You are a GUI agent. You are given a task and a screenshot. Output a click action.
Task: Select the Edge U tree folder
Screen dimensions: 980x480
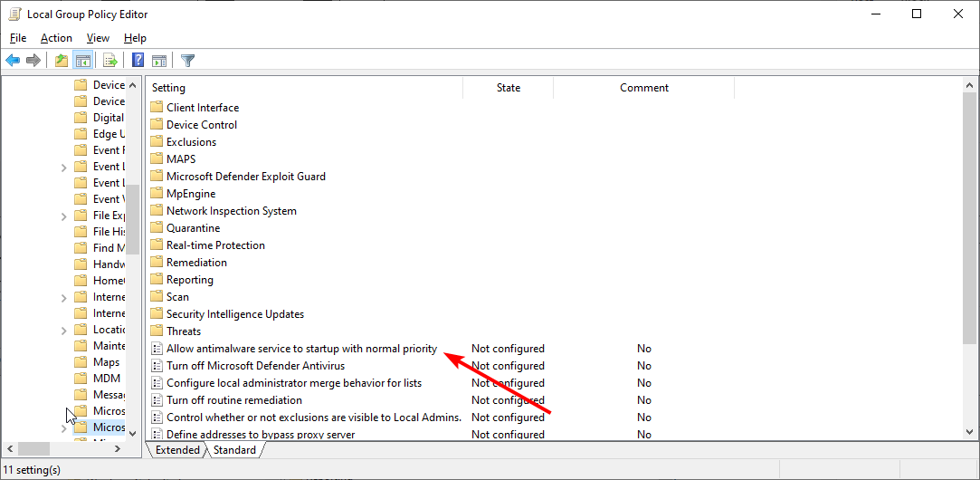pyautogui.click(x=100, y=134)
